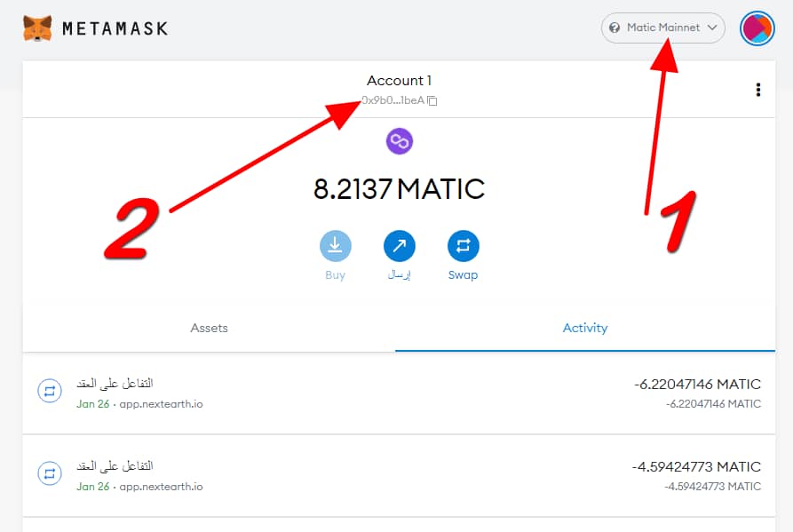Click the copy icon next to the address
793x532 pixels.
coord(432,100)
